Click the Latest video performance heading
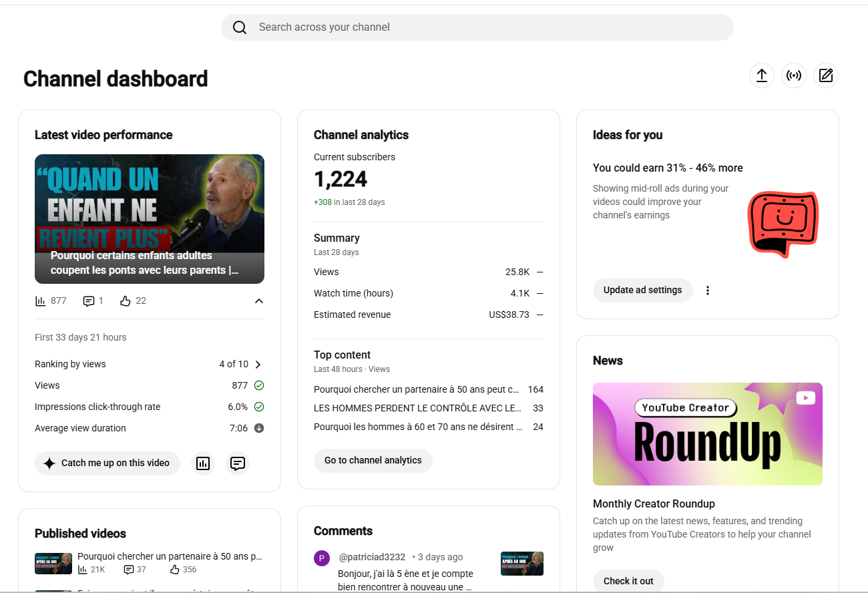 pos(103,135)
